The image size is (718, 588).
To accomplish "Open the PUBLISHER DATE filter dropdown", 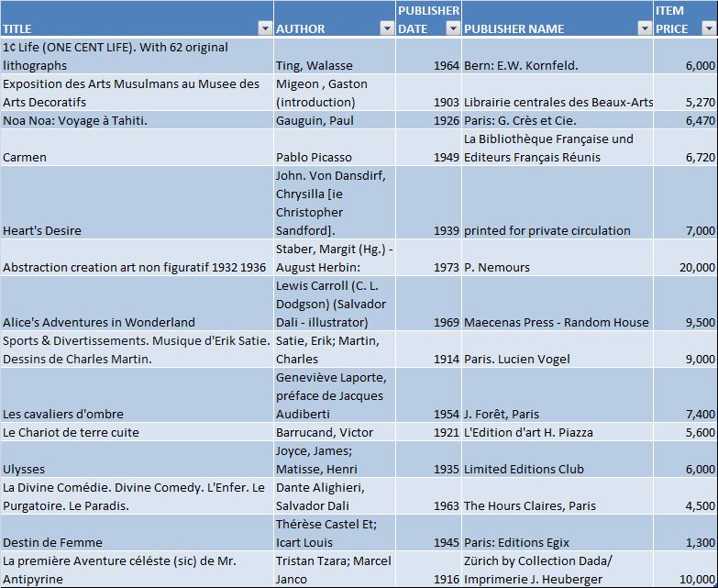I will coord(453,28).
